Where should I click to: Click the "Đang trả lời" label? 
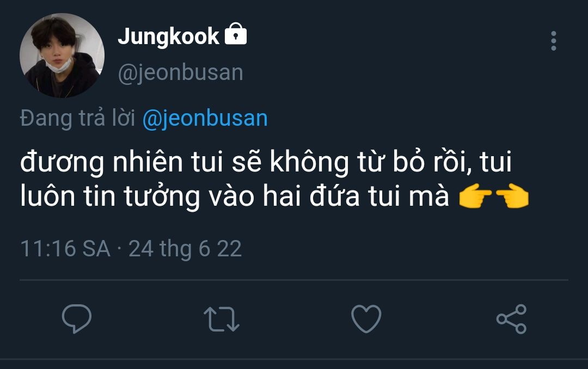point(77,119)
